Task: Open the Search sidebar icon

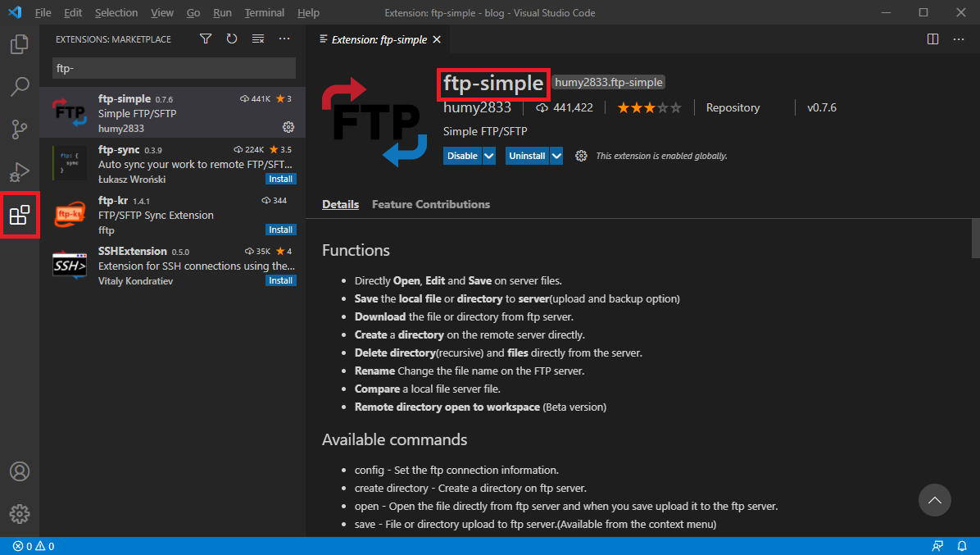Action: [x=19, y=85]
